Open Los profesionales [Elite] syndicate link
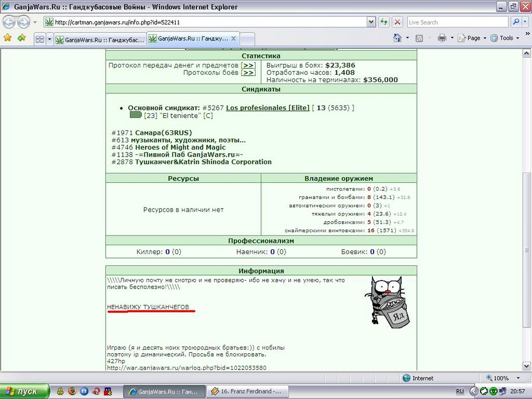 click(268, 108)
